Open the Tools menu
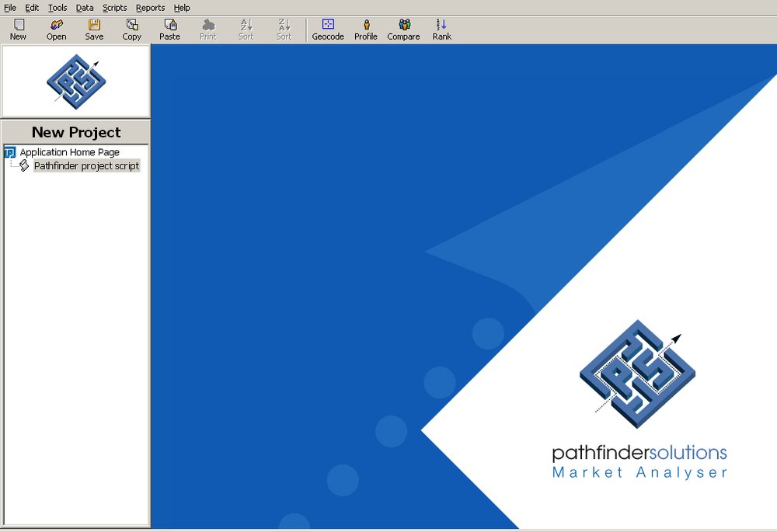777x532 pixels. coord(57,8)
